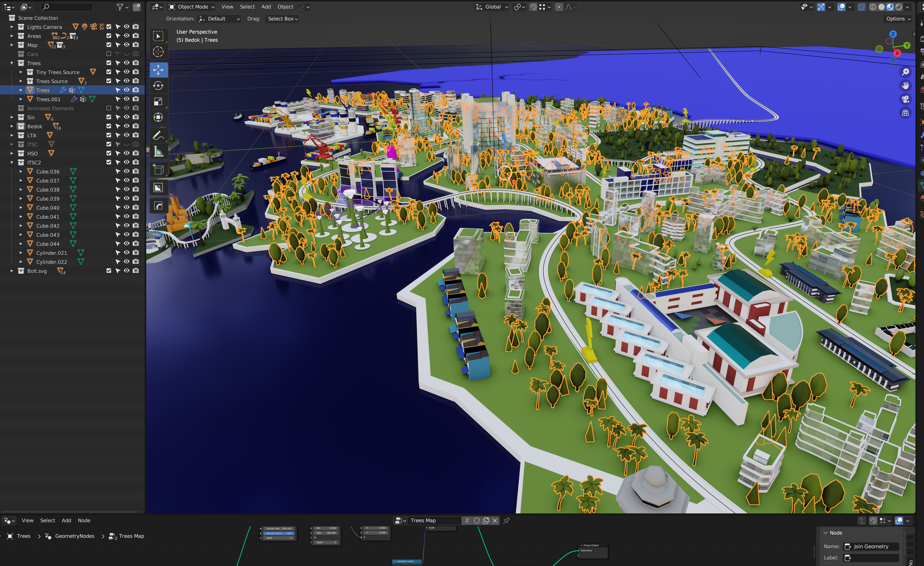Select the Add Cube tool

[158, 170]
